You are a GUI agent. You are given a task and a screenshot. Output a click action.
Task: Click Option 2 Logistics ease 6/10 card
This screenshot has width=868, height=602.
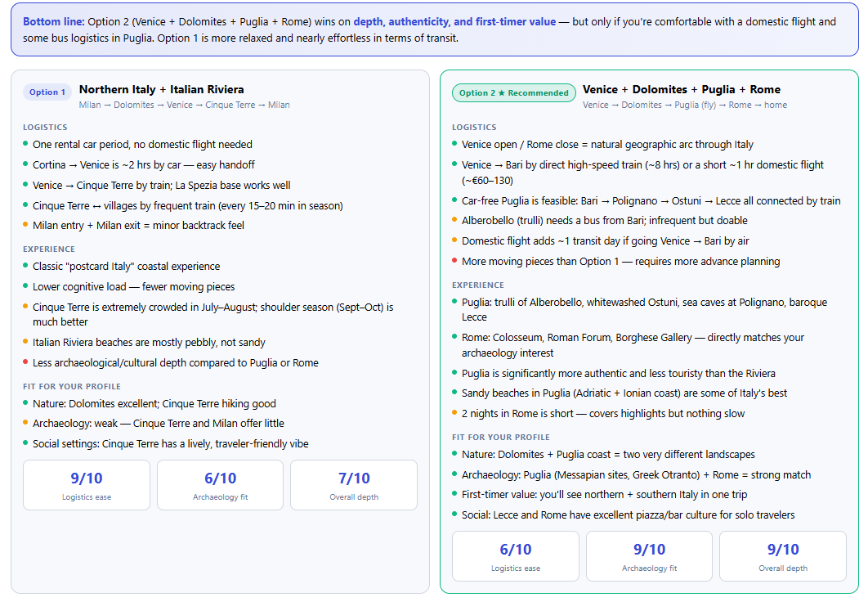pos(516,556)
